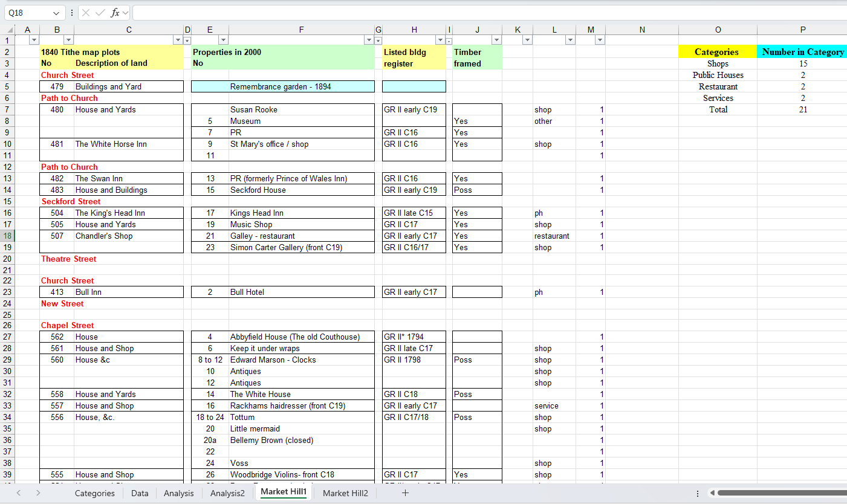Click the 'Susan Rooke' cell
Viewport: 847px width, 504px height.
(x=301, y=109)
